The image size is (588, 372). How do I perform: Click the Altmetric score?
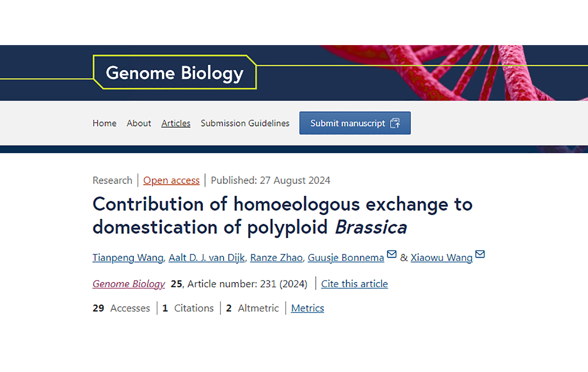253,308
